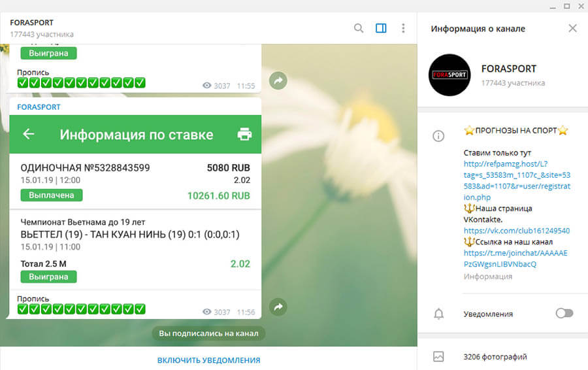Click the Выиграна badge under Тотал 2.5 М
The height and width of the screenshot is (370, 588).
tap(48, 277)
